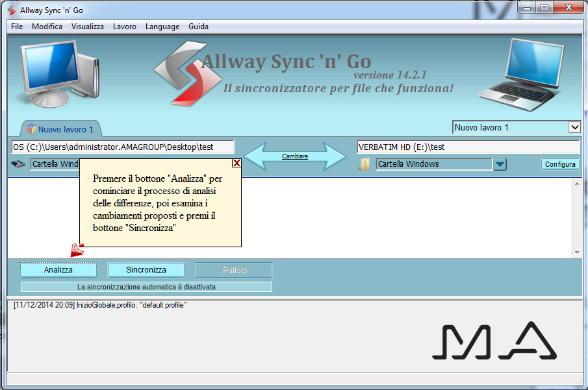
Task: Click the Sincronizza button
Action: tap(146, 270)
